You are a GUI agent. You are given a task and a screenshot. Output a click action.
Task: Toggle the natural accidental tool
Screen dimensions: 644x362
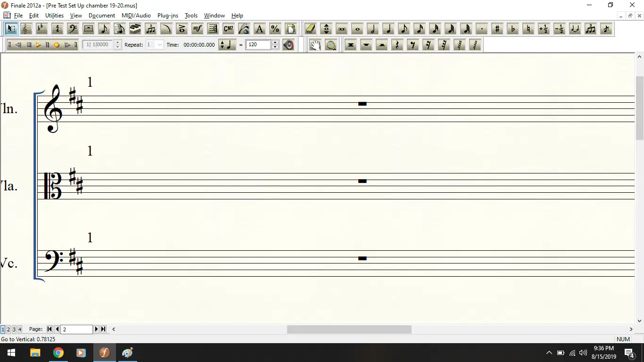coord(528,29)
